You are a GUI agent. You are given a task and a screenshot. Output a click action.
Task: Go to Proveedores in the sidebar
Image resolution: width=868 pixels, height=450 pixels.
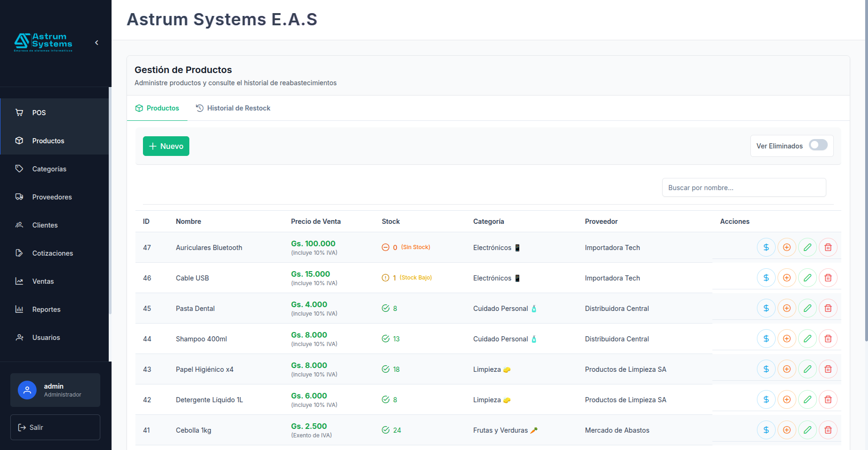coord(52,197)
